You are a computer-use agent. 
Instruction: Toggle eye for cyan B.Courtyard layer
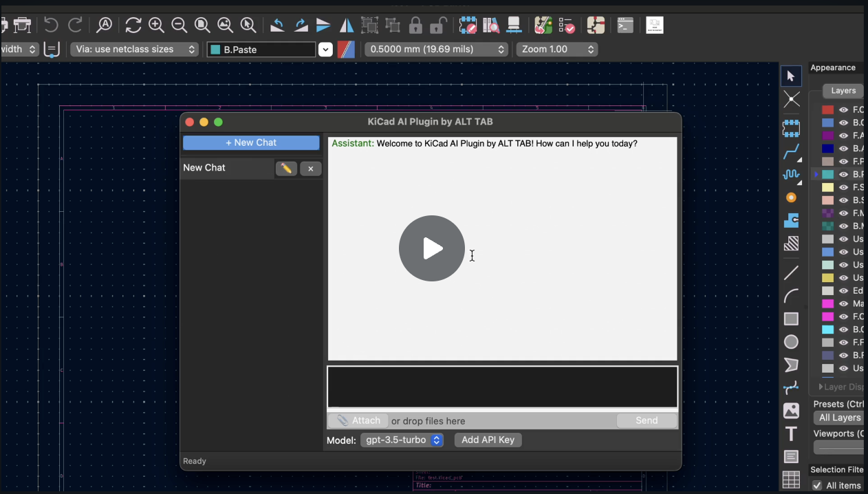click(843, 330)
